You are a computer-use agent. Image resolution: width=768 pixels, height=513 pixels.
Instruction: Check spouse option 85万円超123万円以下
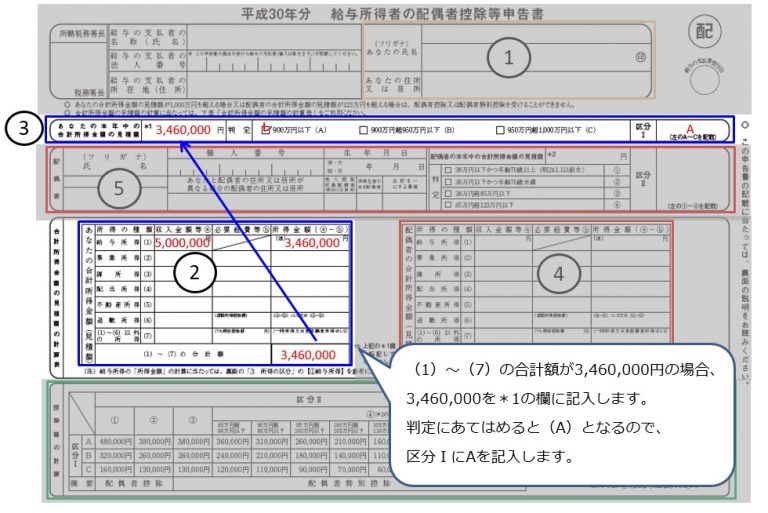[x=447, y=206]
